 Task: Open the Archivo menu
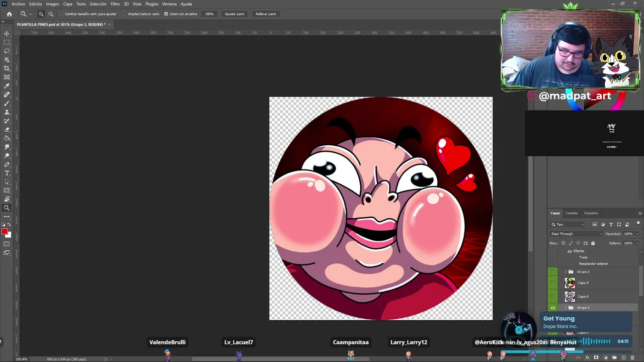[x=18, y=4]
